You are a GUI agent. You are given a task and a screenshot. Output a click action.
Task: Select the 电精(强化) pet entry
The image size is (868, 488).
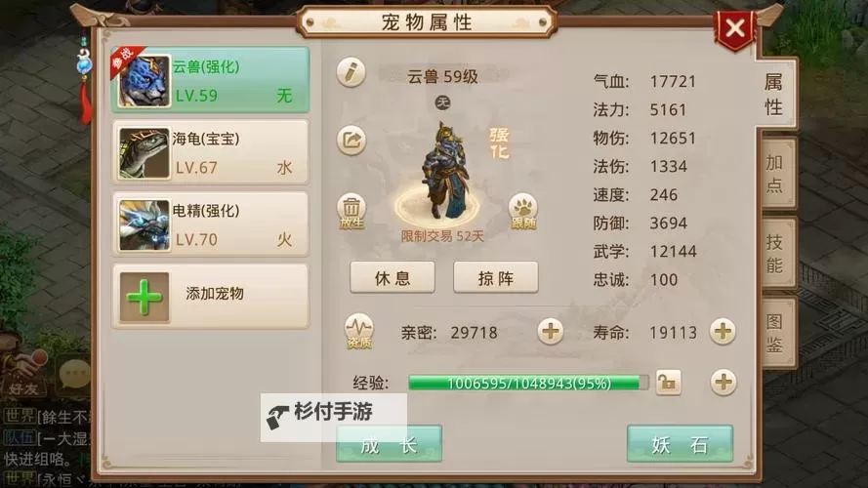click(x=211, y=224)
